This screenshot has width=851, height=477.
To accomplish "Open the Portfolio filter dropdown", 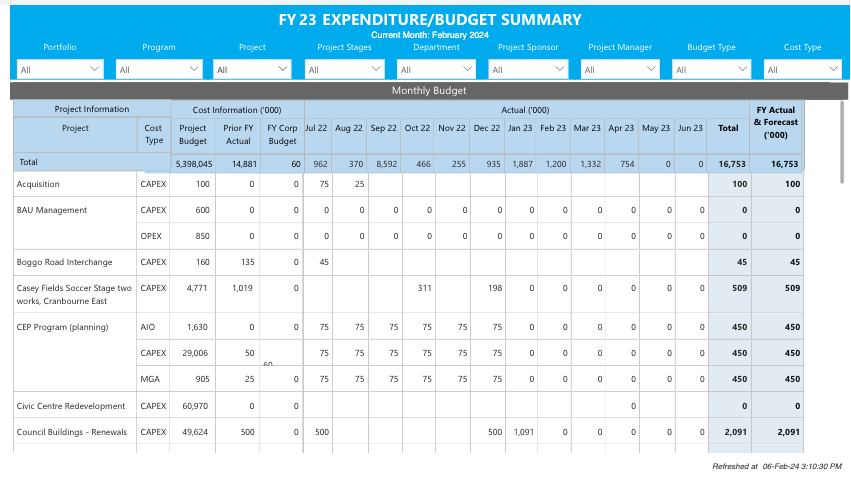I will [60, 69].
